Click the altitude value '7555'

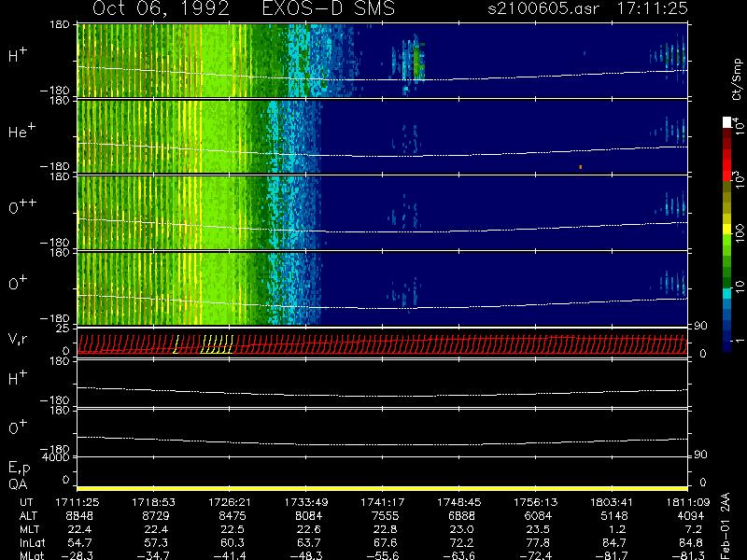pyautogui.click(x=385, y=516)
